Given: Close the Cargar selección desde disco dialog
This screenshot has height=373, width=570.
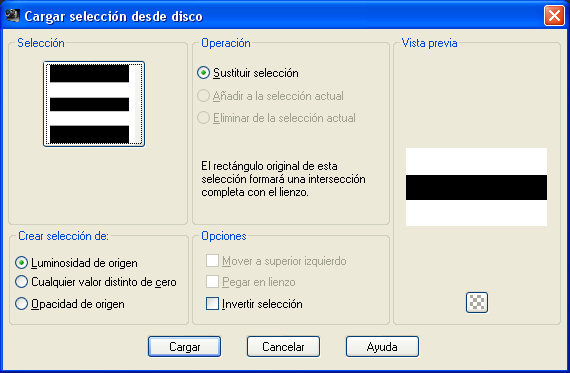Looking at the screenshot, I should click(x=554, y=16).
